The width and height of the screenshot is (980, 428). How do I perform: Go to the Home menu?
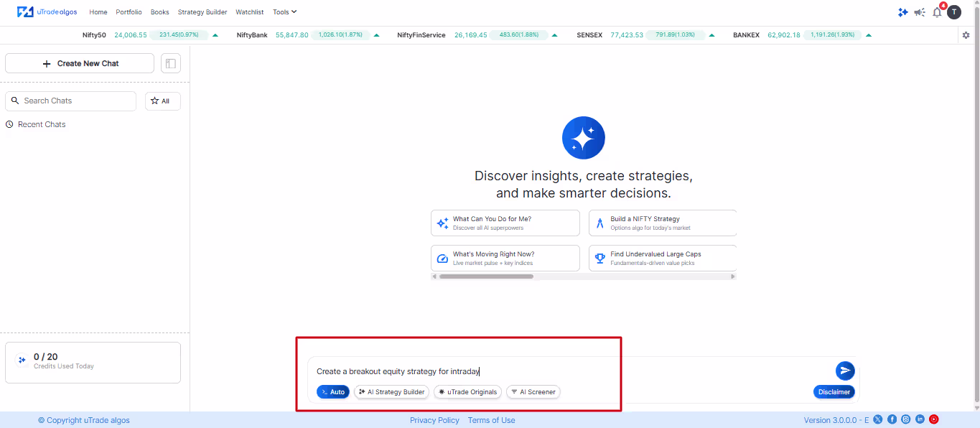(98, 12)
